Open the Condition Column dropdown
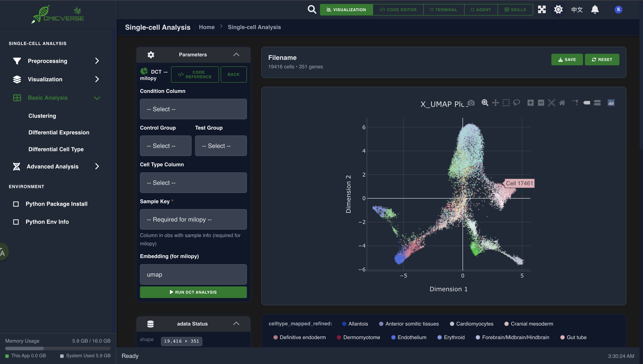 pyautogui.click(x=193, y=109)
